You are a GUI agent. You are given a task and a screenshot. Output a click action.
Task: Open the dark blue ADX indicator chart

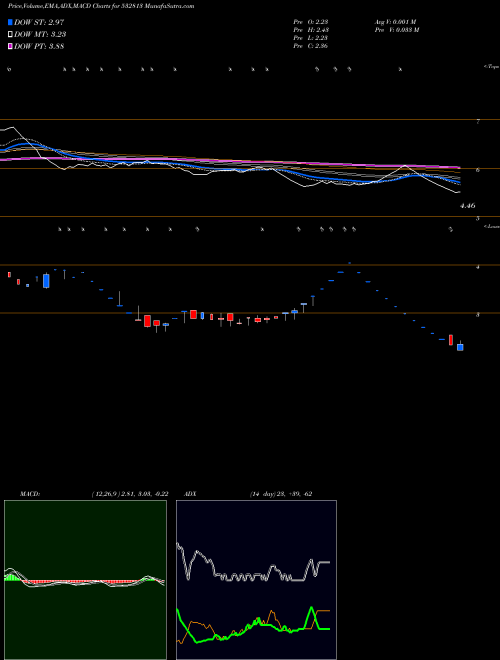(x=256, y=580)
